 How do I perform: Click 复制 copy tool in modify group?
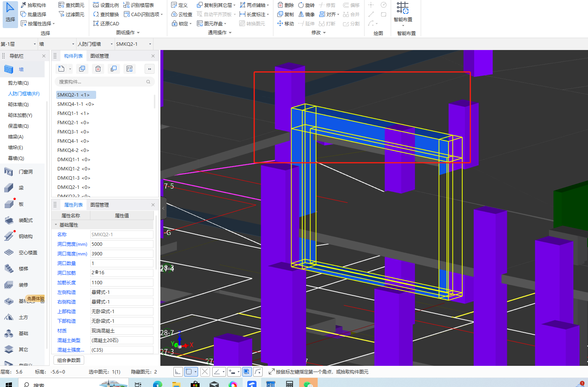click(x=286, y=14)
